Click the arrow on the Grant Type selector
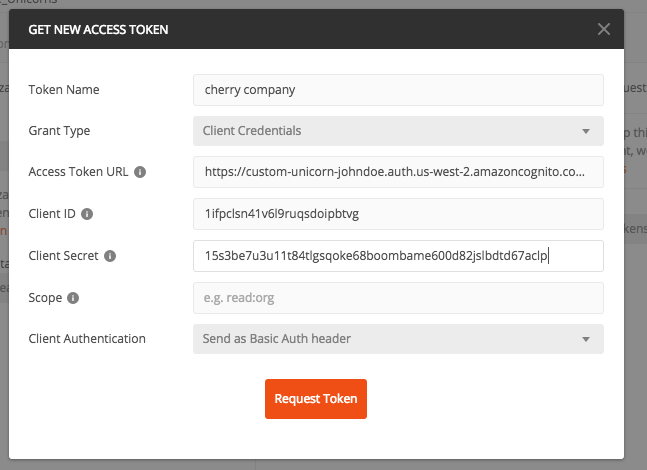647x470 pixels. pos(586,131)
